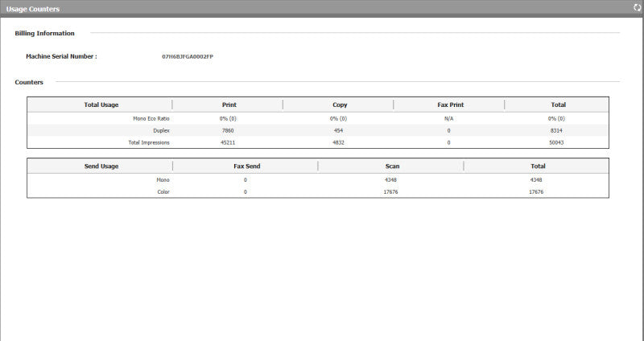
Task: Select Copy Total Impressions 4832
Action: point(338,143)
